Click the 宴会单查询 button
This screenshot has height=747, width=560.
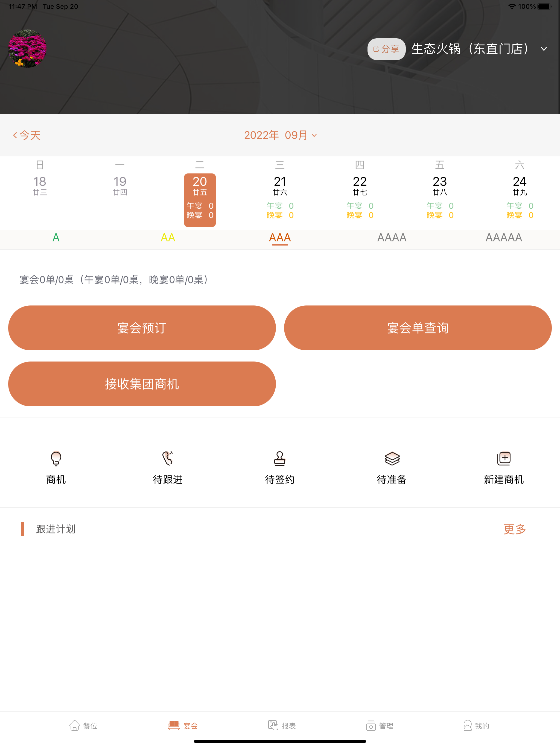click(418, 328)
